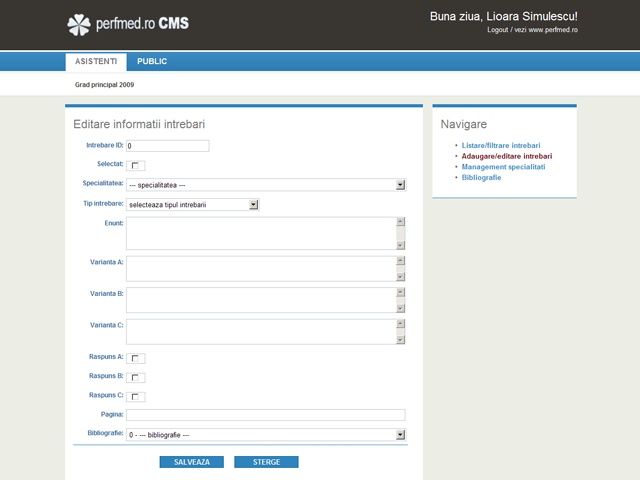
Task: Click the Logout link
Action: coord(498,30)
